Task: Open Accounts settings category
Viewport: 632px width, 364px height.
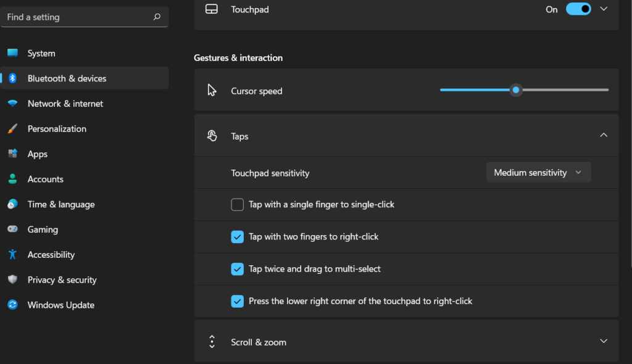Action: pos(84,179)
